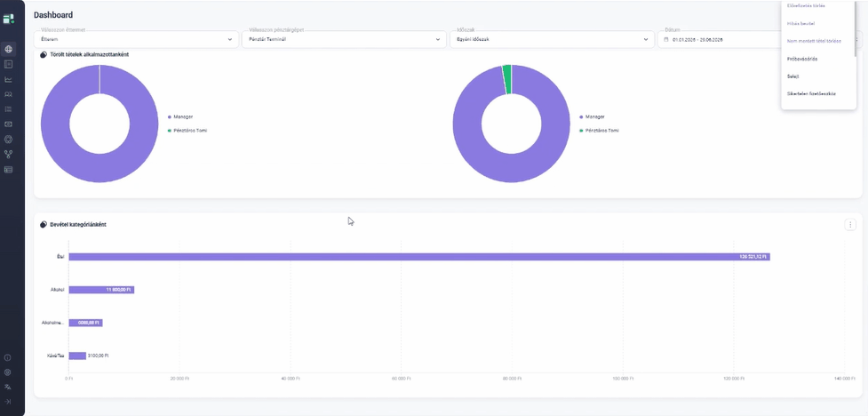Toggle Manager legend in right donut chart

coord(592,116)
